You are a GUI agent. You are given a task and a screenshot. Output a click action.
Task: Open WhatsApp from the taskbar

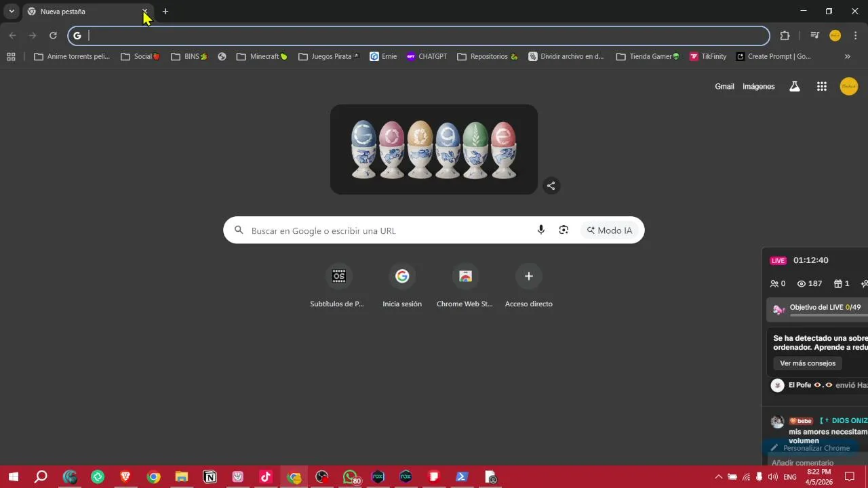pyautogui.click(x=350, y=477)
